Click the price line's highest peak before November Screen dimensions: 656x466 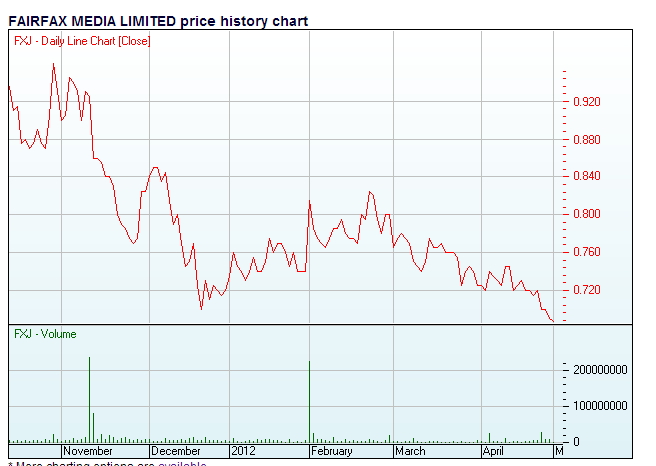coord(53,64)
